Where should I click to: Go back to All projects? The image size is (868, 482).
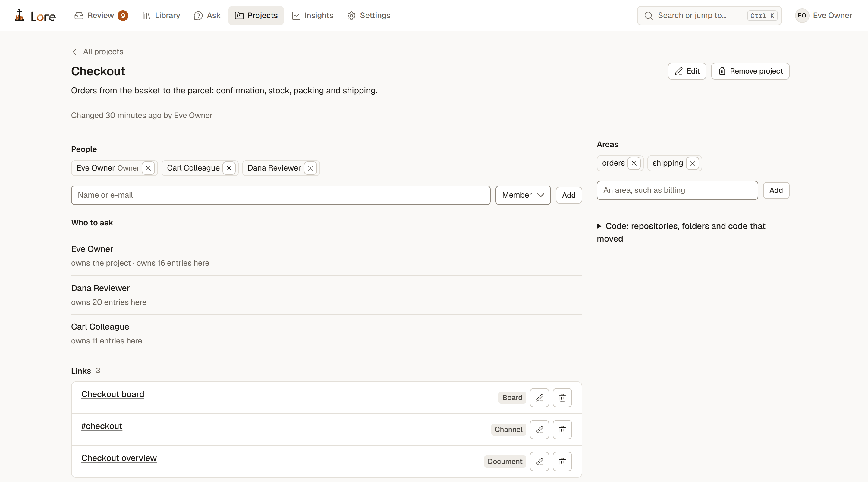click(98, 52)
